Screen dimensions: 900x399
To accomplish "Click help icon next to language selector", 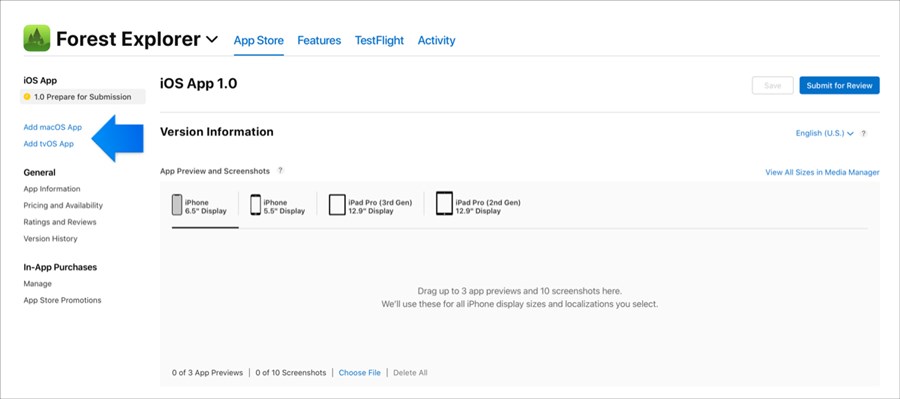I will click(x=863, y=133).
